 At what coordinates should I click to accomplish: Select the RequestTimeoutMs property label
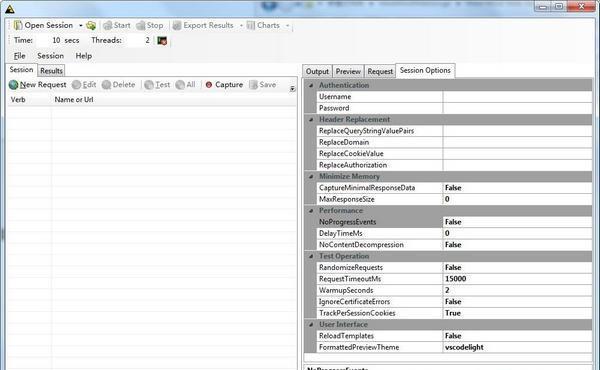[350, 279]
